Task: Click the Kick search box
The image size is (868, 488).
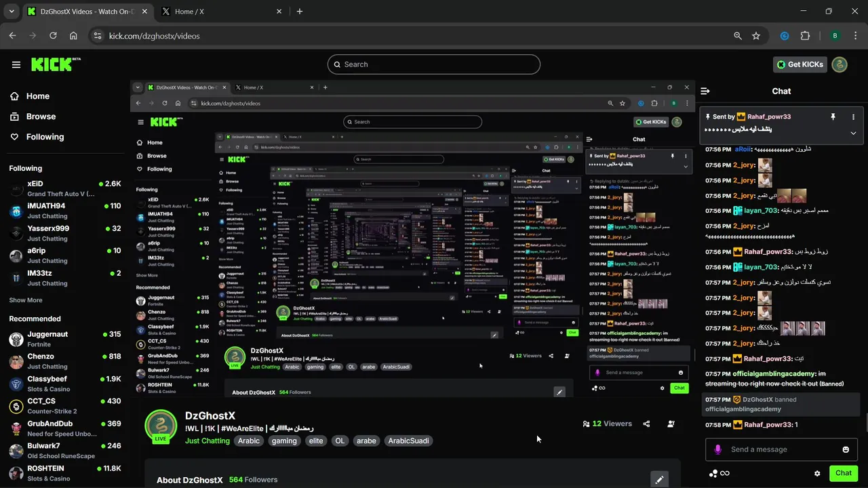Action: coord(434,64)
